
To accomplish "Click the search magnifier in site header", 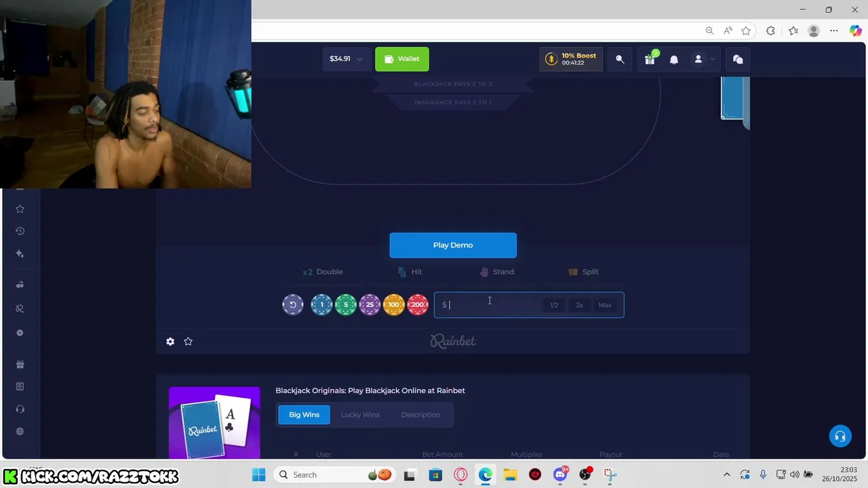I will [x=620, y=59].
